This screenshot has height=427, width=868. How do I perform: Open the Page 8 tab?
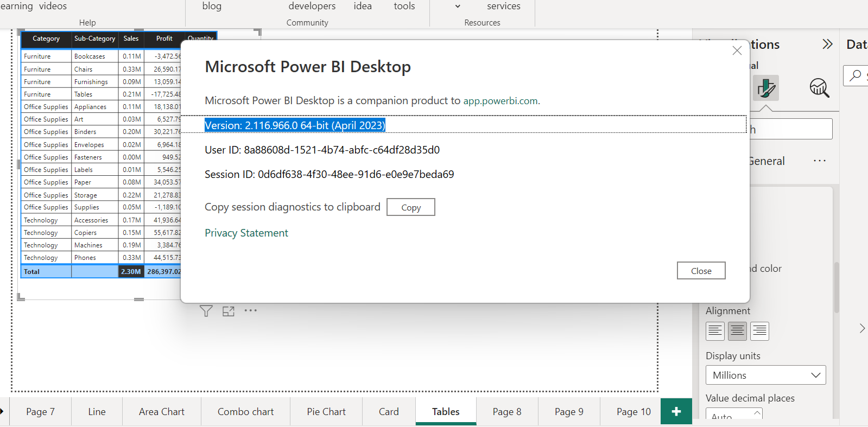tap(507, 411)
